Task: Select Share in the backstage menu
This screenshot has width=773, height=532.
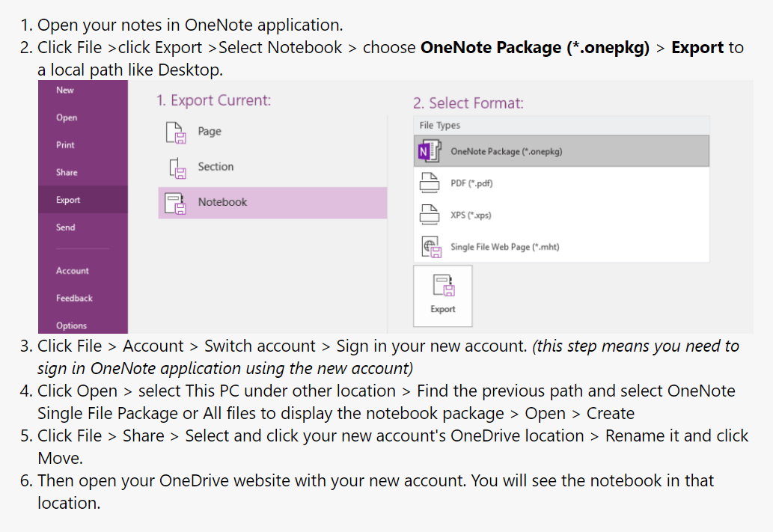Action: point(67,173)
